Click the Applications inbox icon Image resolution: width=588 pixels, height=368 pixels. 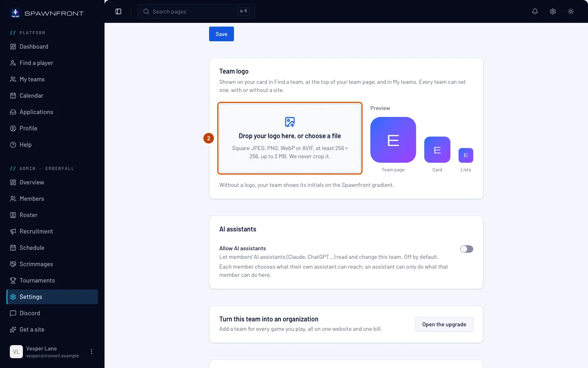coord(13,112)
